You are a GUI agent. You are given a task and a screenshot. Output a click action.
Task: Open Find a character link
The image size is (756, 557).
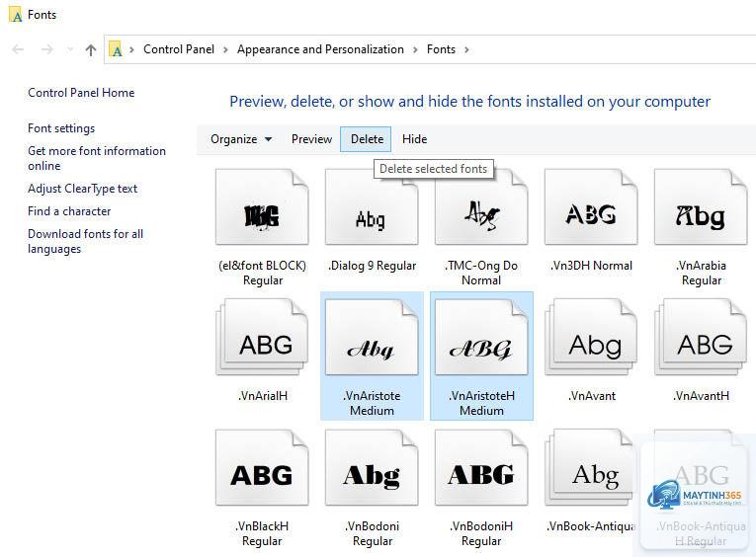pyautogui.click(x=69, y=211)
